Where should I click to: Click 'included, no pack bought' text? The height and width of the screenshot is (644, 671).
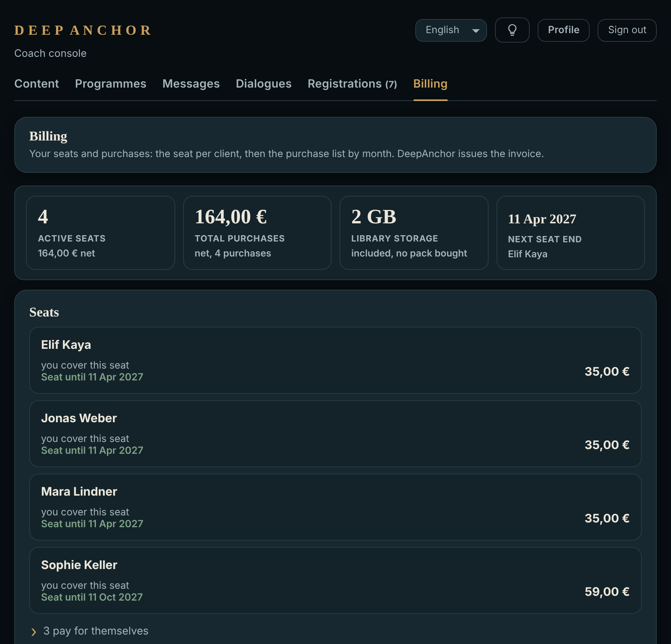(x=409, y=253)
